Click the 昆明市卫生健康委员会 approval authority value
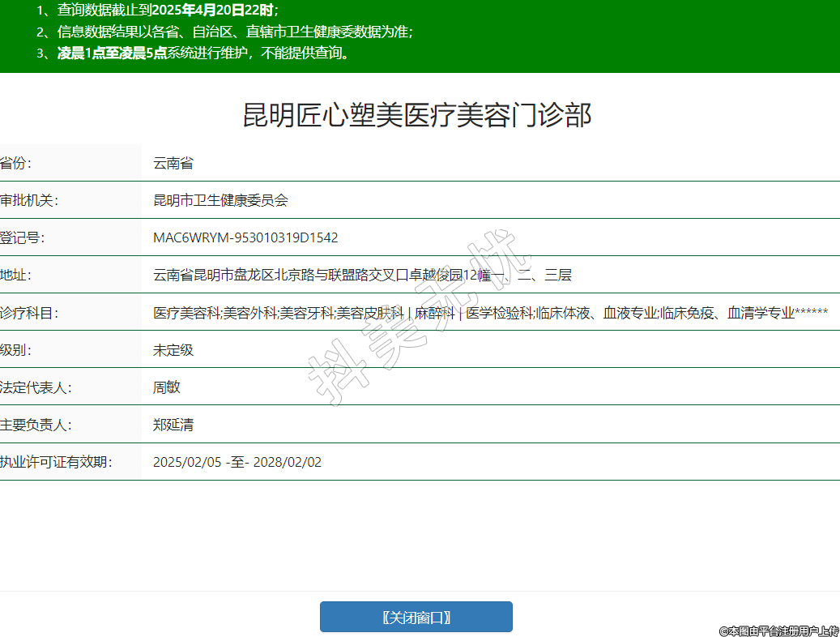The image size is (840, 637). [x=220, y=200]
